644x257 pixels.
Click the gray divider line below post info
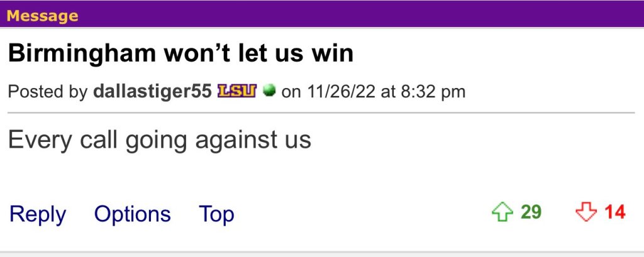(x=321, y=113)
